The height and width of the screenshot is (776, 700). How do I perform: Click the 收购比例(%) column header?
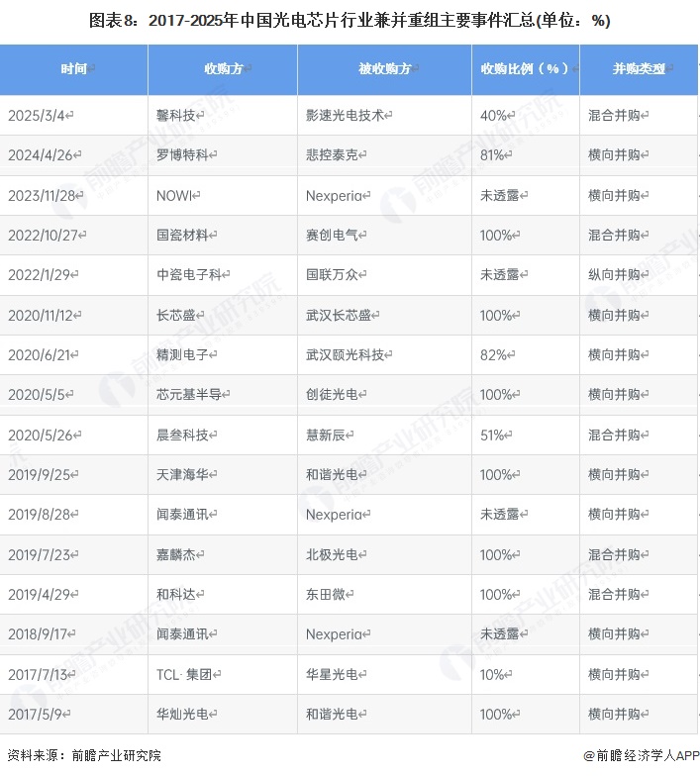(x=525, y=69)
